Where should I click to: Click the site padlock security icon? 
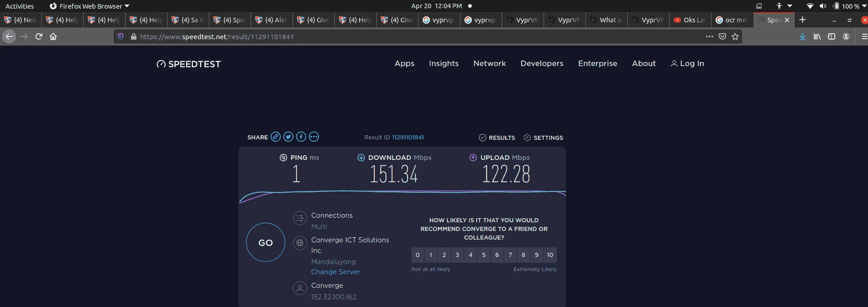pos(134,36)
